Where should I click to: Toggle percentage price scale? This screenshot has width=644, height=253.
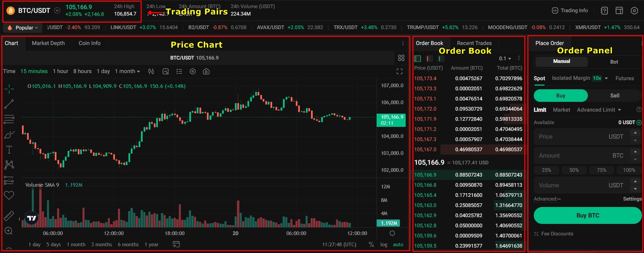371,244
